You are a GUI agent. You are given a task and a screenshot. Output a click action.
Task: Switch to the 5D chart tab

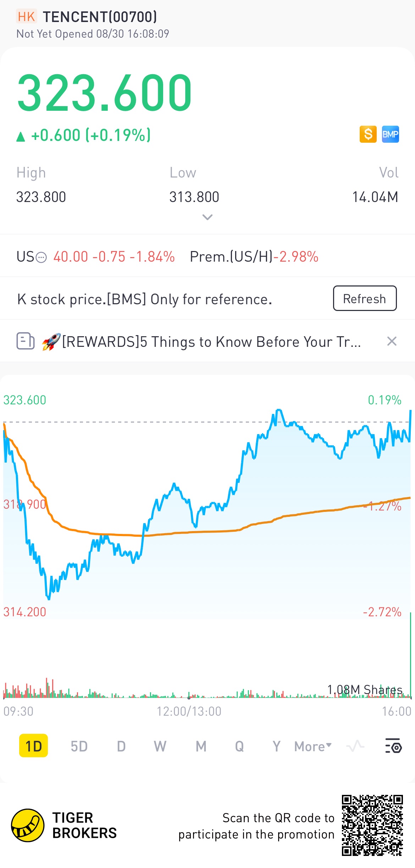pos(79,746)
